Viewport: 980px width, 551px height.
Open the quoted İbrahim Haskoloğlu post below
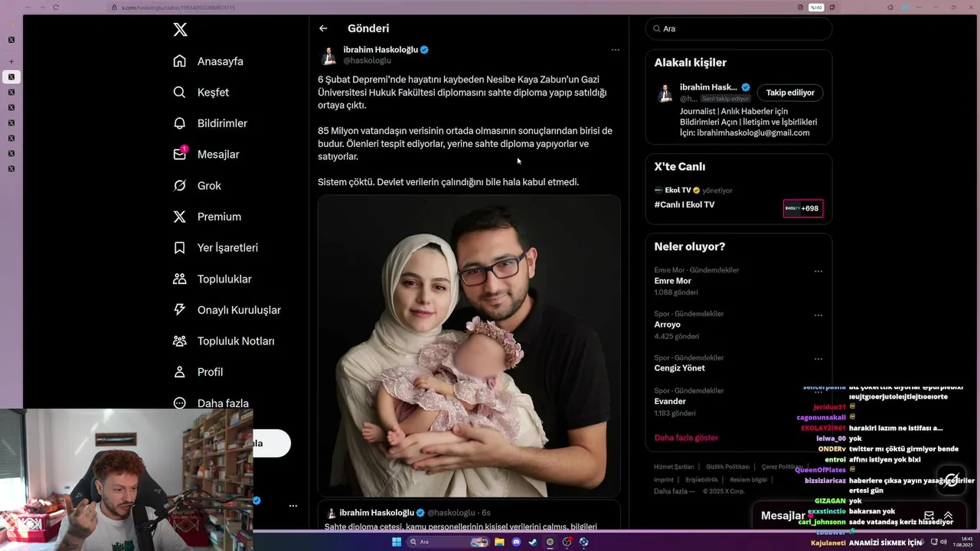[x=469, y=515]
